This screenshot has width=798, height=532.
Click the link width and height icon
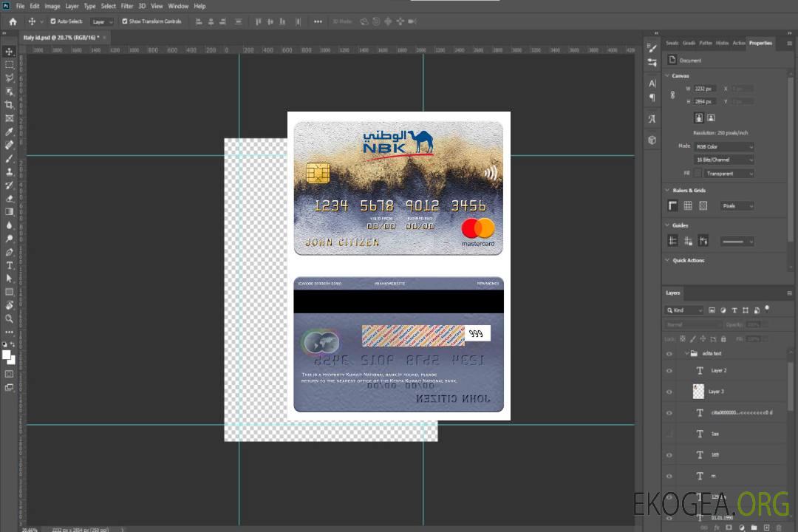point(673,95)
